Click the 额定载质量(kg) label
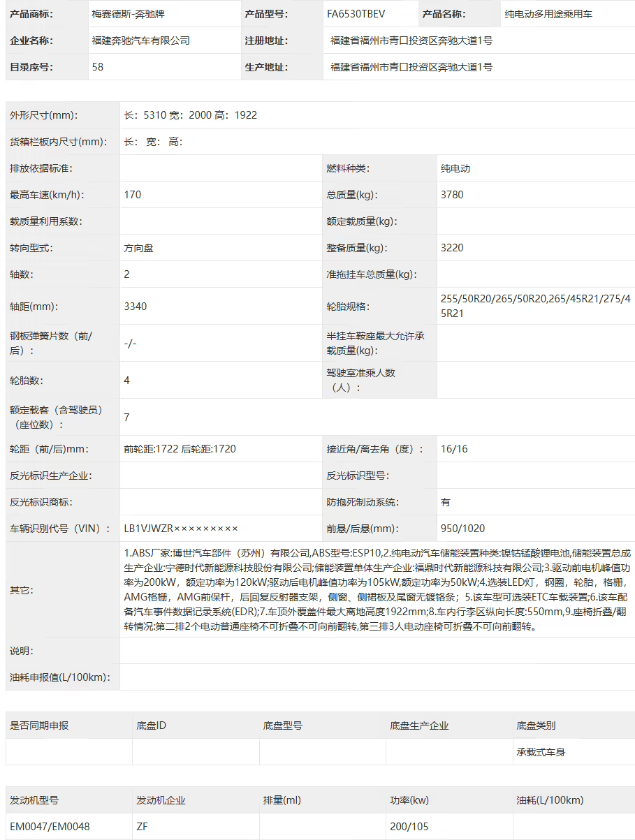This screenshot has height=840, width=635. tap(362, 221)
